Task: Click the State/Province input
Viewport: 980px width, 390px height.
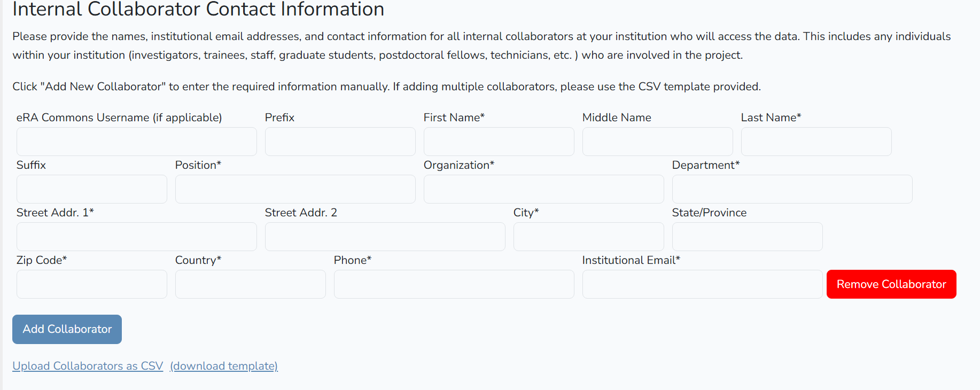Action: [x=747, y=237]
